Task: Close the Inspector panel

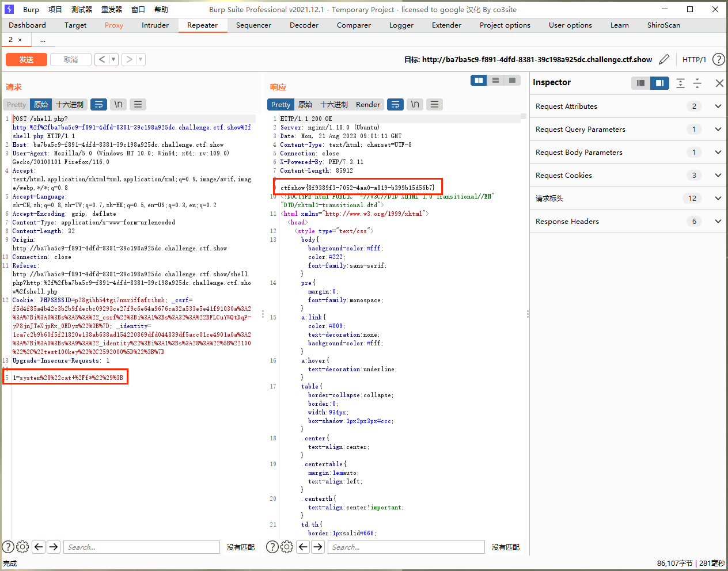Action: (x=719, y=83)
